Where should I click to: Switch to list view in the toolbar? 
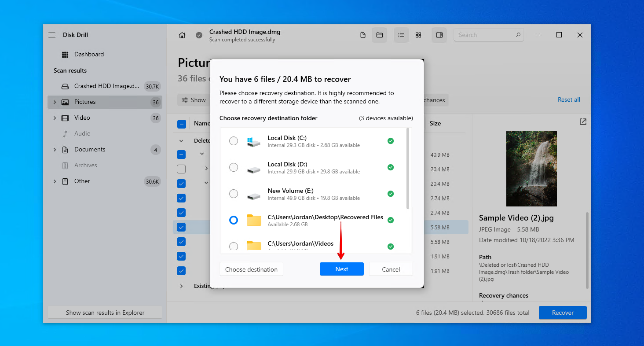point(401,35)
